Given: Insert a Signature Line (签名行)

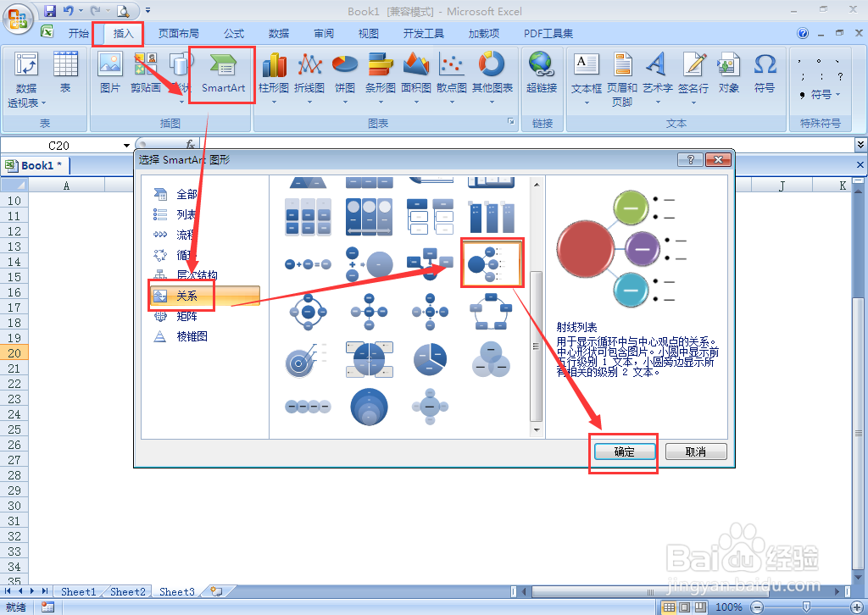Looking at the screenshot, I should pyautogui.click(x=693, y=77).
